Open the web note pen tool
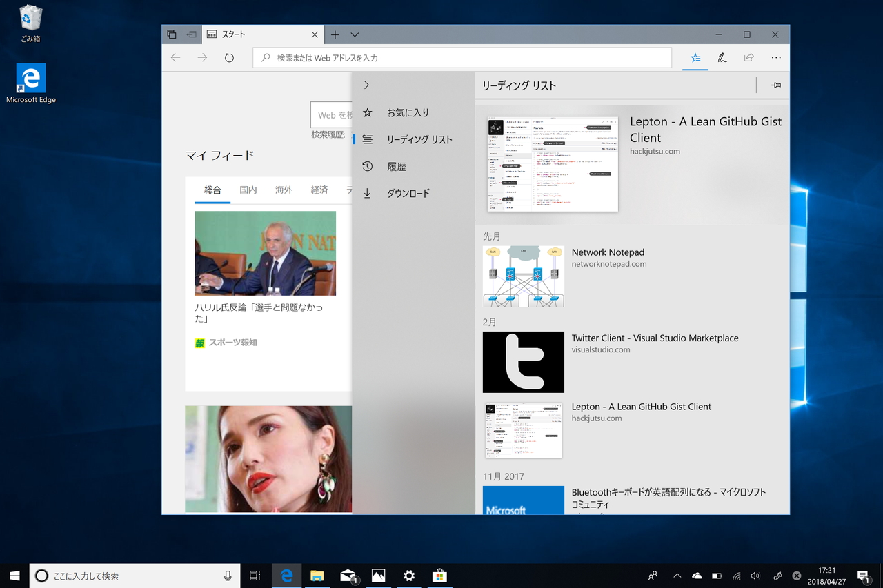883x588 pixels. tap(722, 58)
